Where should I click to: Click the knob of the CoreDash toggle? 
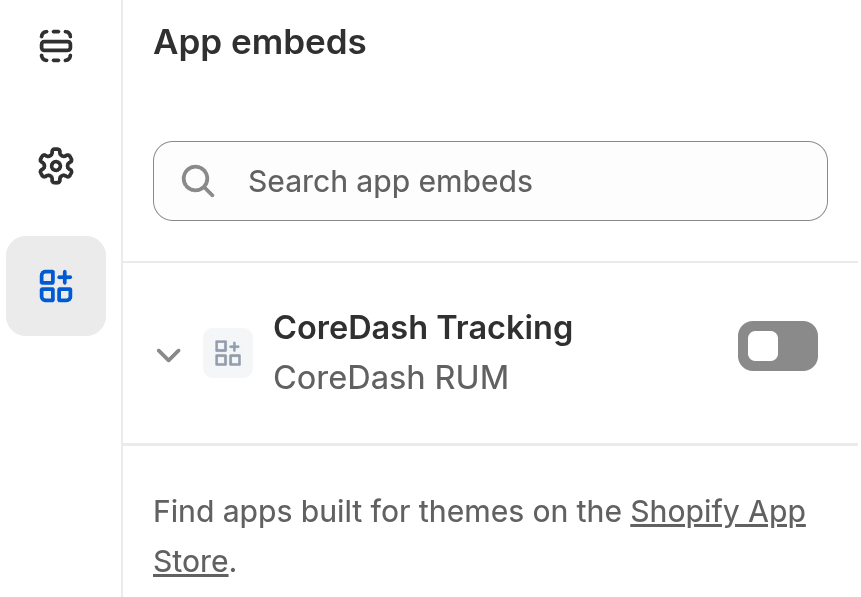click(x=763, y=346)
